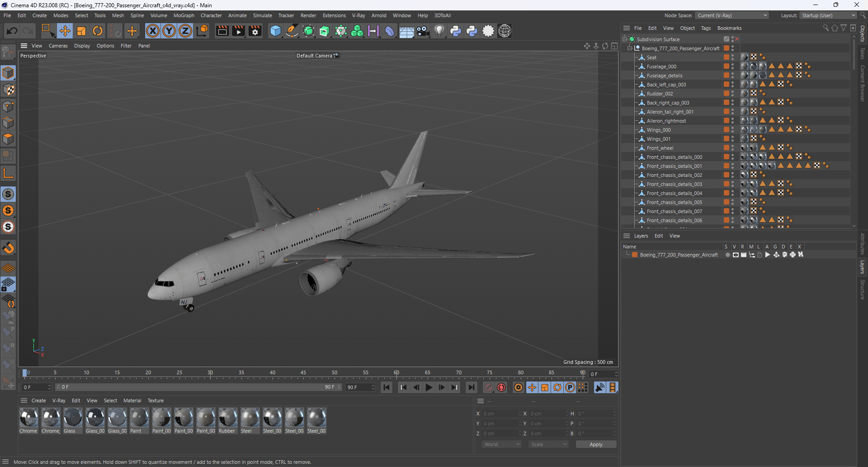The image size is (868, 467).
Task: Click Render View clapperboard icon
Action: [x=222, y=31]
